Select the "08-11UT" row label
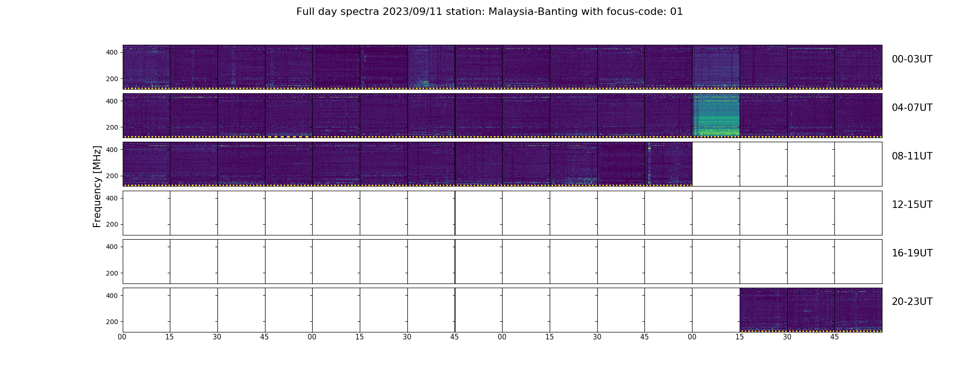Image resolution: width=980 pixels, height=373 pixels. click(x=912, y=156)
